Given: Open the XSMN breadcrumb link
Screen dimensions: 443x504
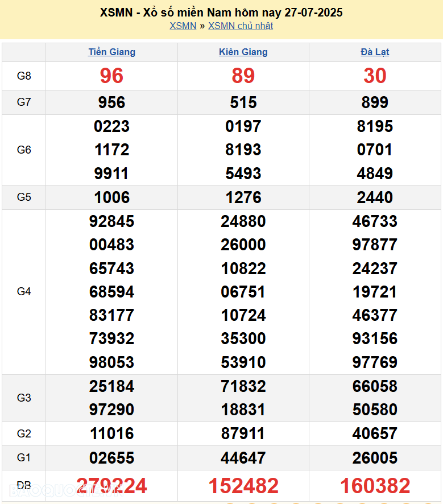Looking at the screenshot, I should click(183, 26).
